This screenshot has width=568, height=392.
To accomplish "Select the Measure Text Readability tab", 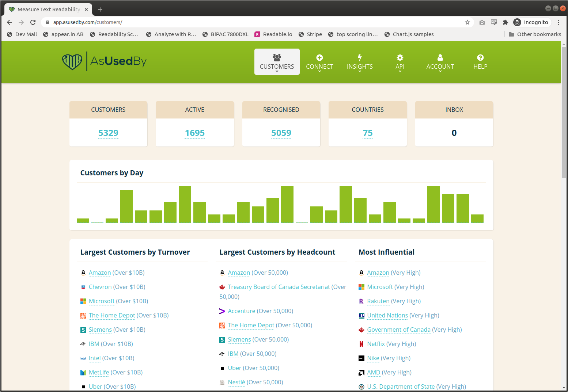I will click(48, 9).
